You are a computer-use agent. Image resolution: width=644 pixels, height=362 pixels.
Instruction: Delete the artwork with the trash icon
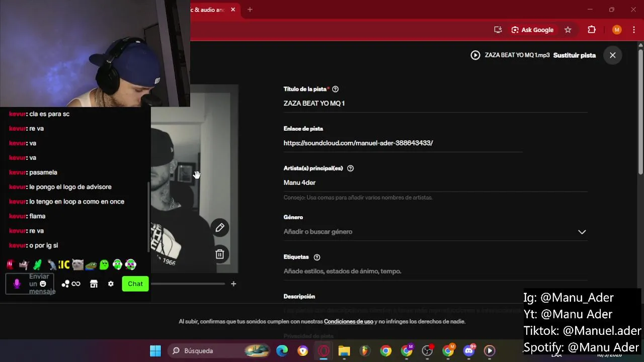pos(220,254)
